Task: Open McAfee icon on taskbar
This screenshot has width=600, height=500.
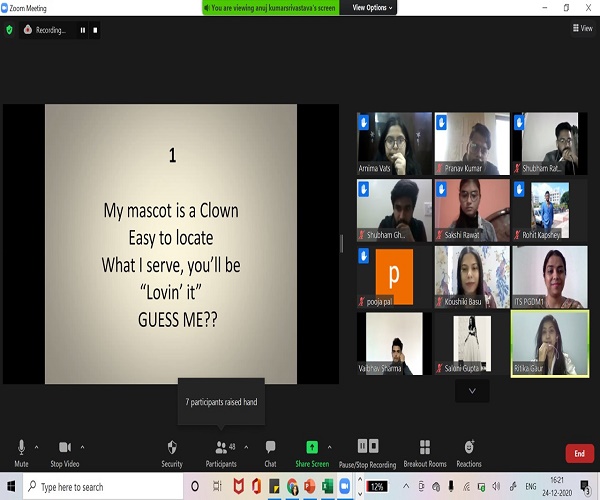Action: point(239,487)
